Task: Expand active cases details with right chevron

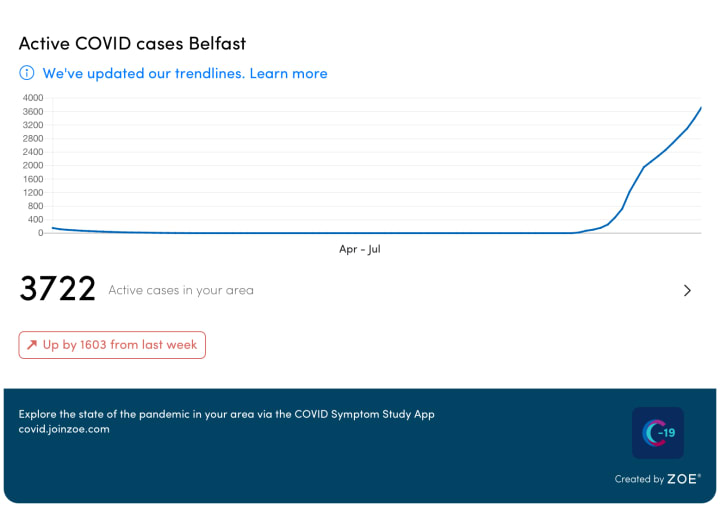Action: (x=687, y=290)
